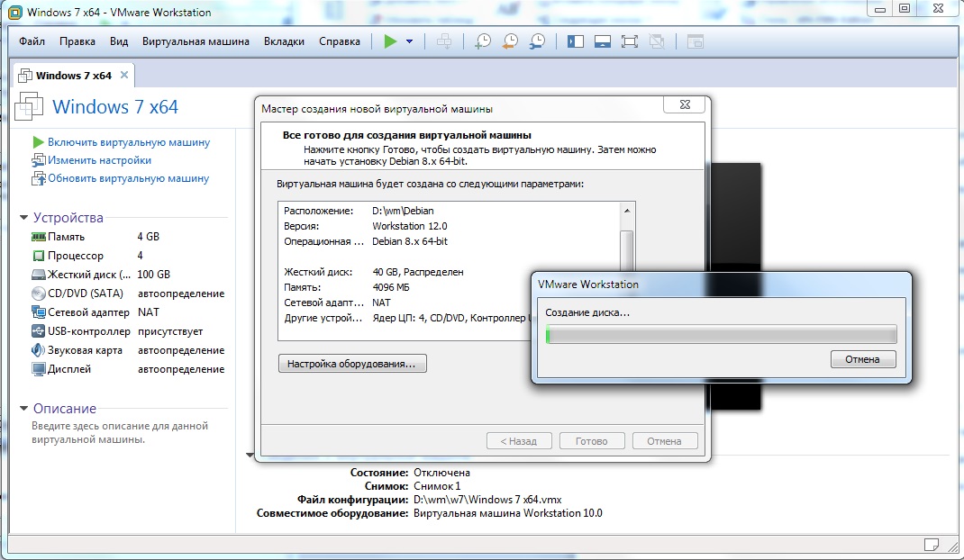Collapse the Устройства section
This screenshot has width=964, height=560.
pos(24,218)
